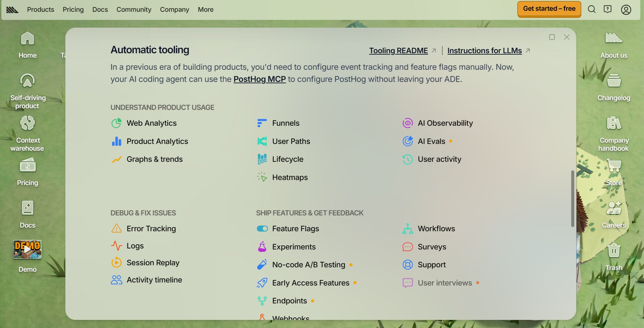The image size is (644, 328).
Task: Open AI Observability product link
Action: tap(438, 123)
